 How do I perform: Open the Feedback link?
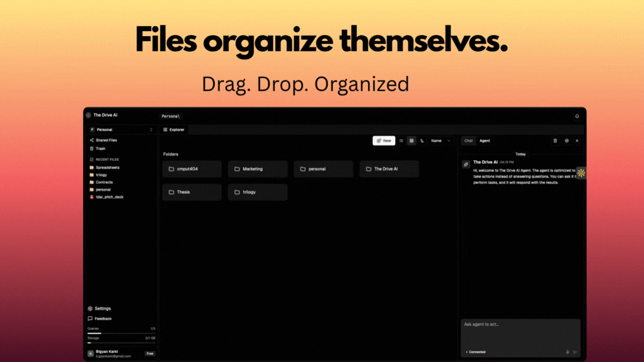[101, 318]
